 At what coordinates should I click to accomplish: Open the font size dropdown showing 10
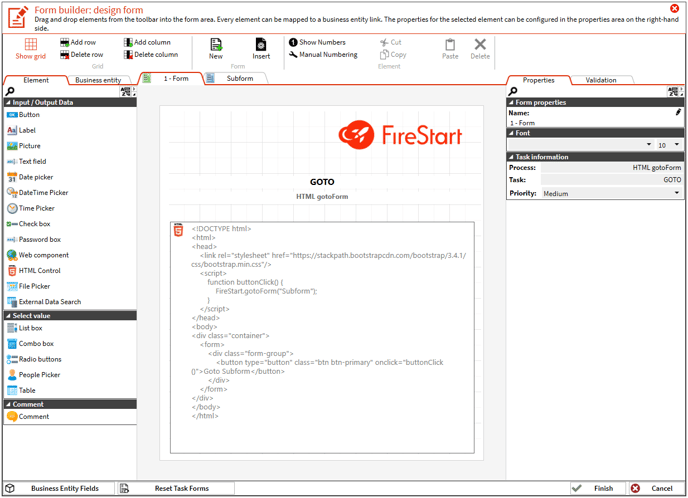click(669, 145)
